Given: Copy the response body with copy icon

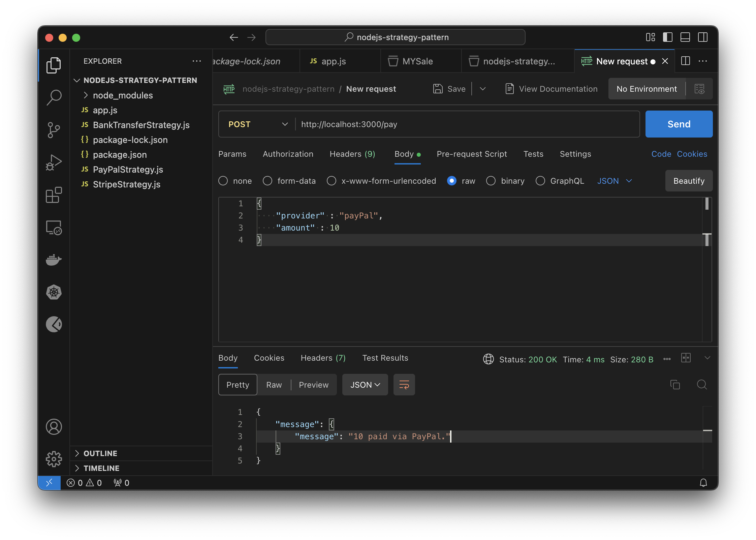Looking at the screenshot, I should tap(675, 385).
